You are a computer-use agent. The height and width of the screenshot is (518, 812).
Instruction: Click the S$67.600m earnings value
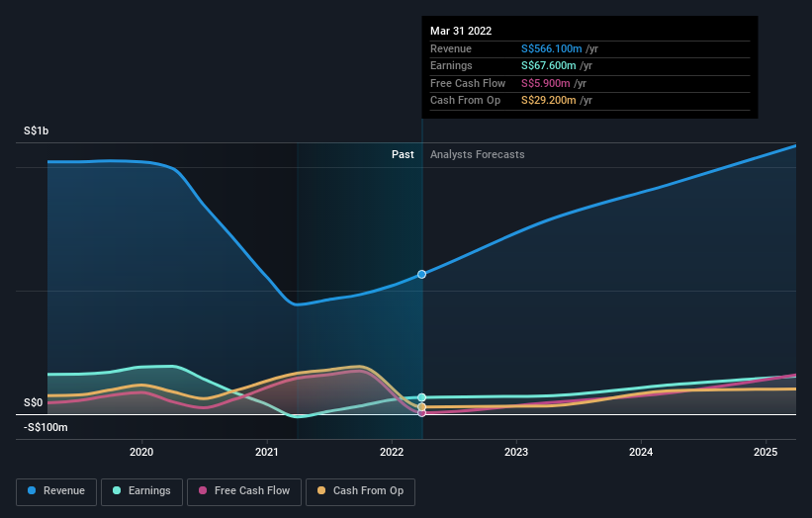548,65
